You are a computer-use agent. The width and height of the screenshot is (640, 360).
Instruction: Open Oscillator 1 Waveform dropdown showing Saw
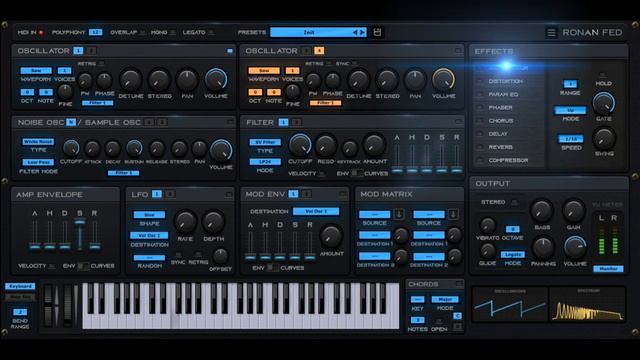(36, 71)
